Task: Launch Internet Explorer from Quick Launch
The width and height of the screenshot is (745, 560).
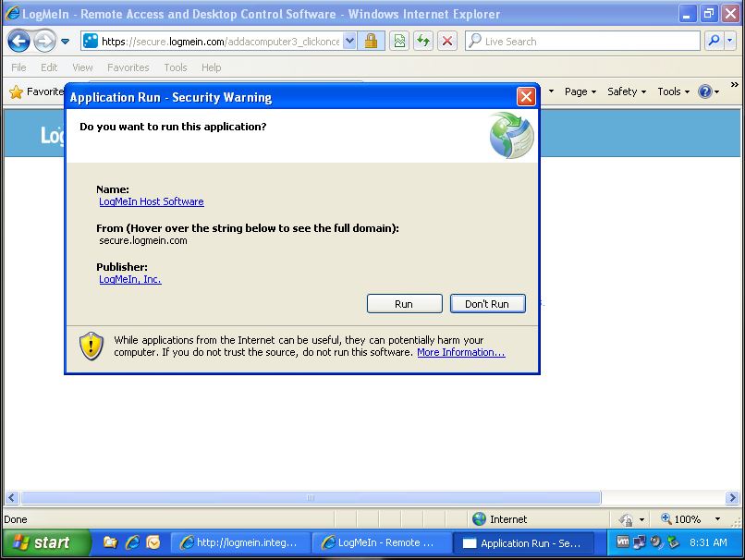Action: [132, 542]
